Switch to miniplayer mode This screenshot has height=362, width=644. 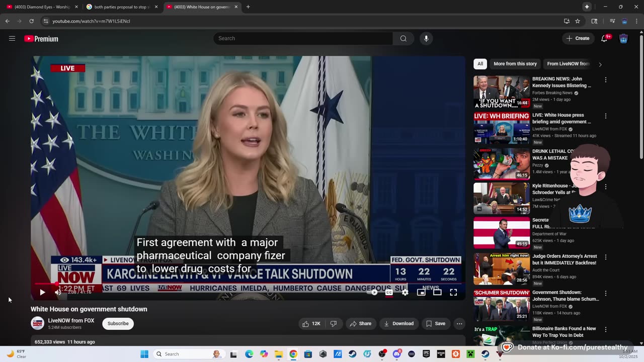click(421, 292)
